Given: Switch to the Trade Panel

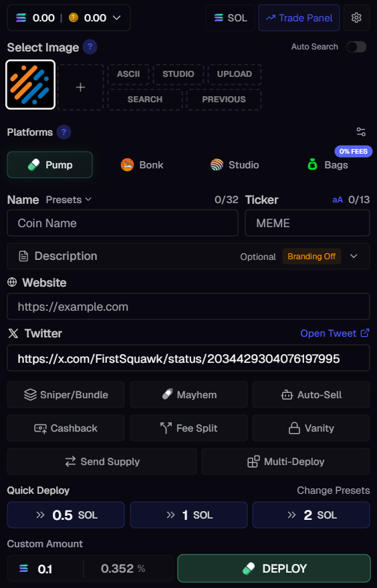Looking at the screenshot, I should tap(299, 17).
